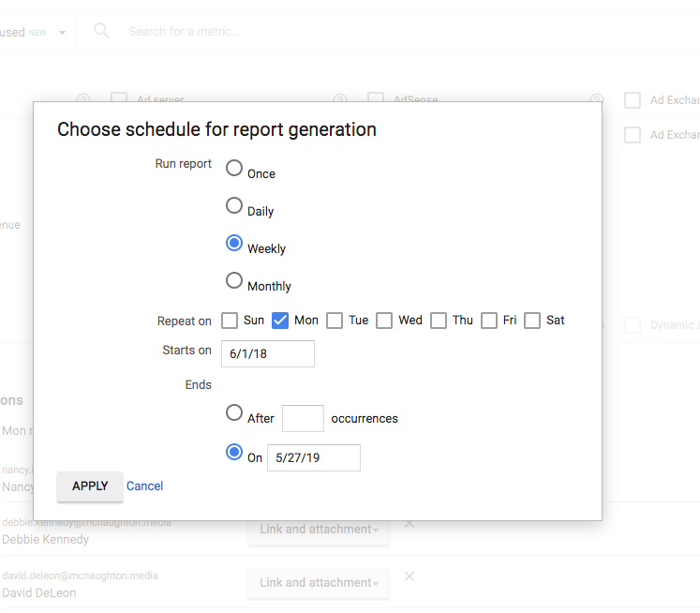Screen dimensions: 700x613
Task: Check the Sat repeat checkbox
Action: point(532,321)
